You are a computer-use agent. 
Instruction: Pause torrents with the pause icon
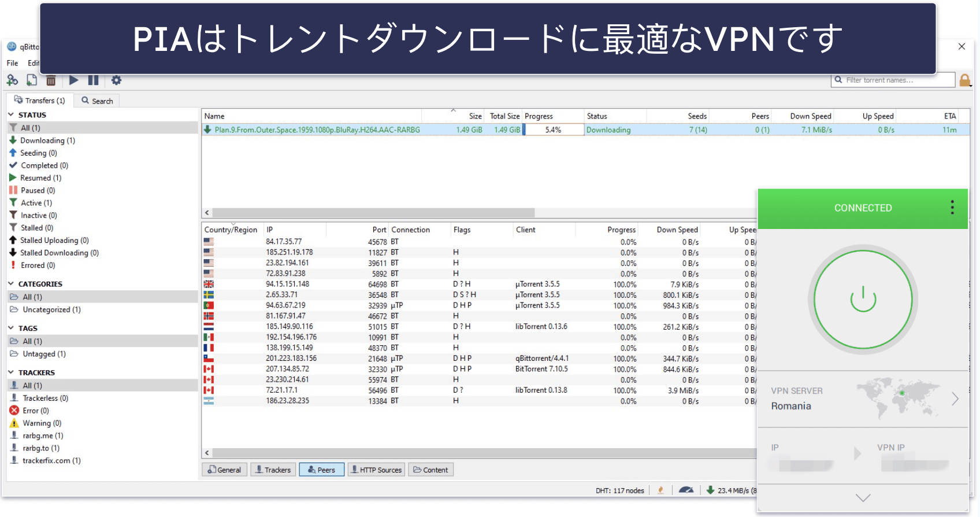pos(93,80)
